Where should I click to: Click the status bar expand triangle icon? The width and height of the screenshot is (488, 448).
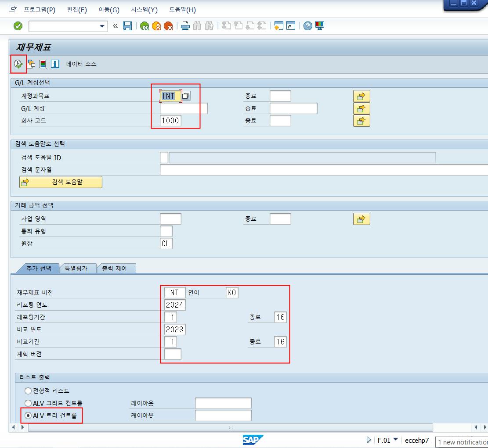(369, 440)
